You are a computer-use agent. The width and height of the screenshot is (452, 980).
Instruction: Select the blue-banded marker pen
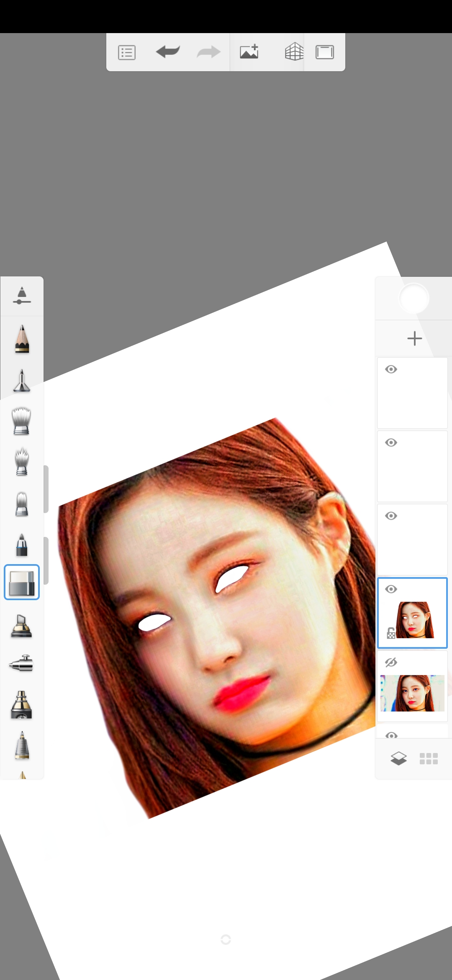(x=22, y=545)
